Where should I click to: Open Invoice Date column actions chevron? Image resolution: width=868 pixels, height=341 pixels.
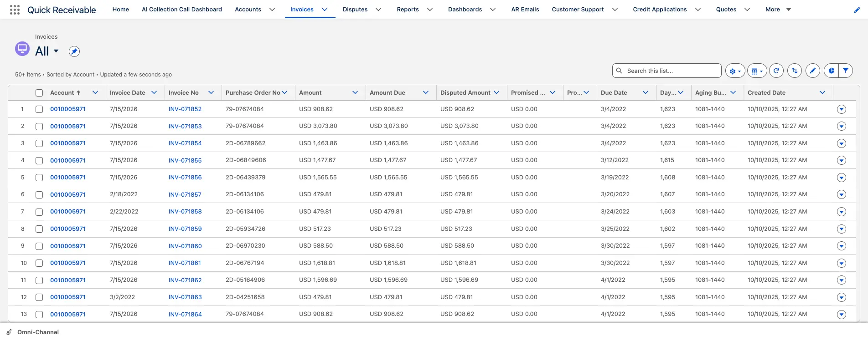(x=154, y=92)
